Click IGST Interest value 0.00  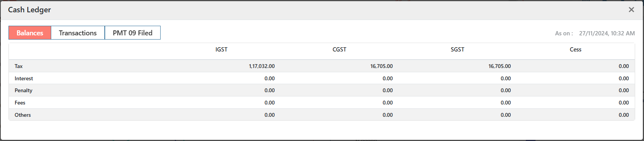point(270,78)
